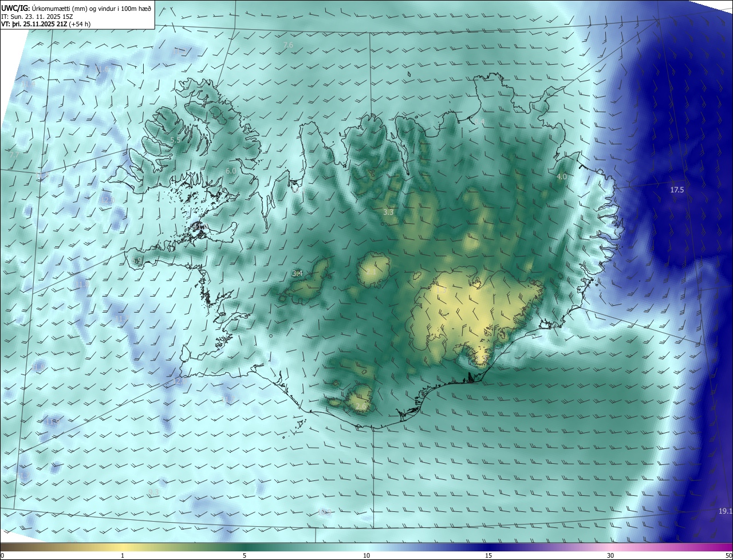
Task: Click the colorbar tick label 15
Action: pyautogui.click(x=488, y=555)
